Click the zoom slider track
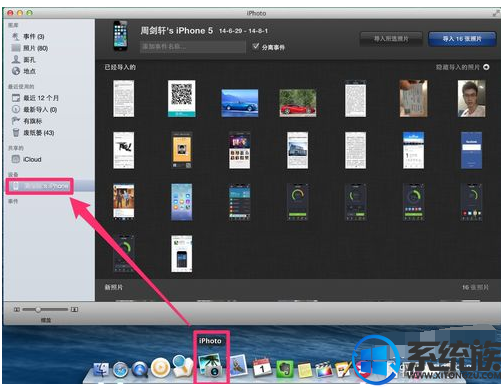This screenshot has height=388, width=501. (x=45, y=309)
